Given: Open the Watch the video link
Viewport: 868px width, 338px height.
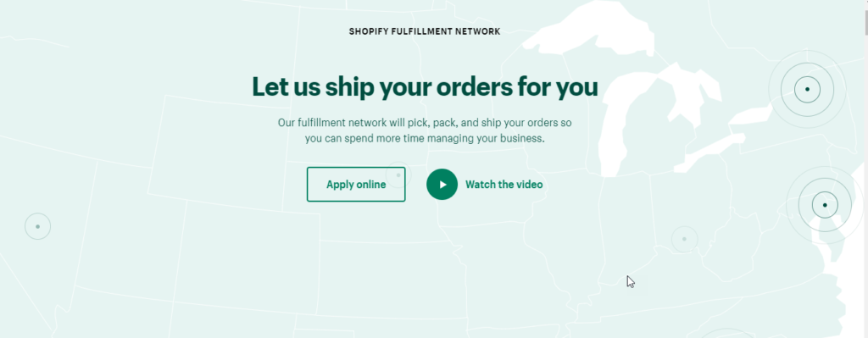Looking at the screenshot, I should pyautogui.click(x=504, y=184).
